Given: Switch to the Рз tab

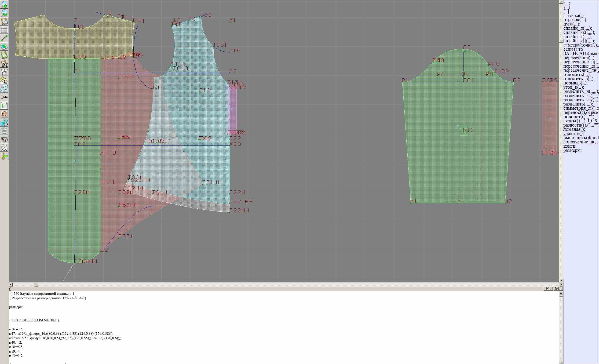Looking at the screenshot, I should (x=548, y=288).
